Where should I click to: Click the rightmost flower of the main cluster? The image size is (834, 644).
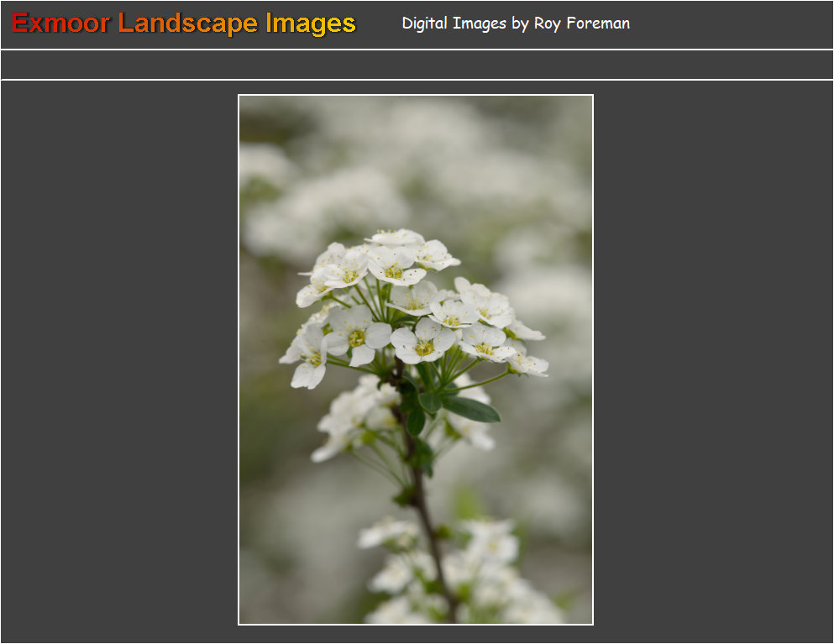coord(527,364)
